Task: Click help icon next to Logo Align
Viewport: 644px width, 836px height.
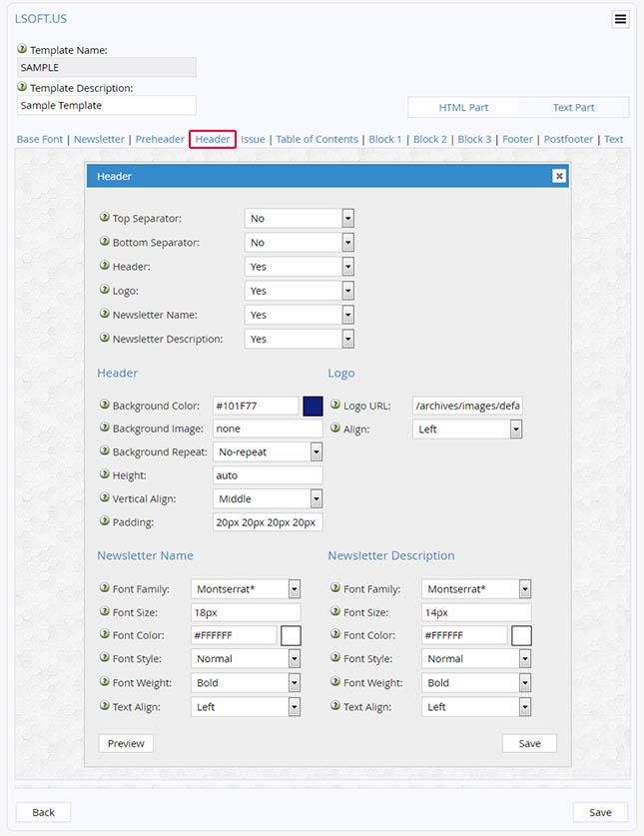Action: [x=335, y=427]
